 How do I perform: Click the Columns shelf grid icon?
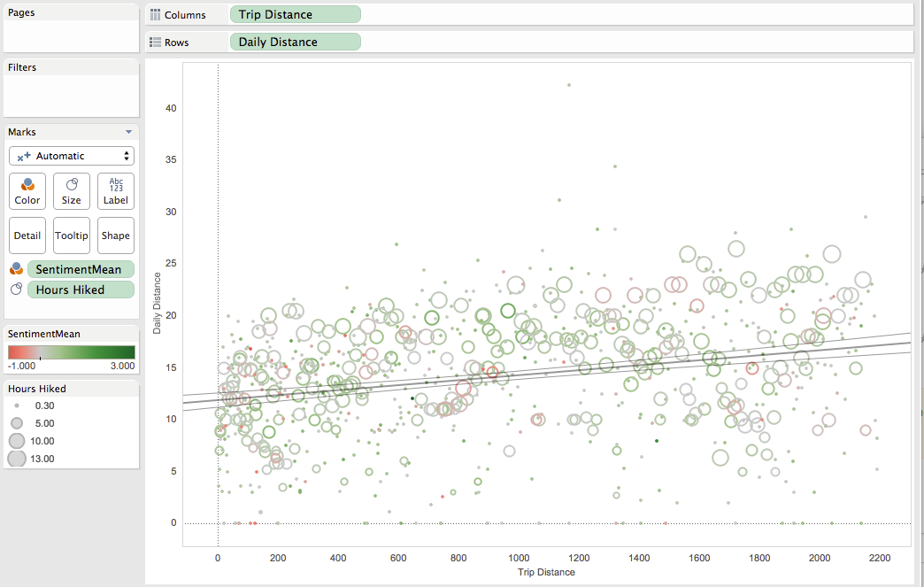click(155, 15)
